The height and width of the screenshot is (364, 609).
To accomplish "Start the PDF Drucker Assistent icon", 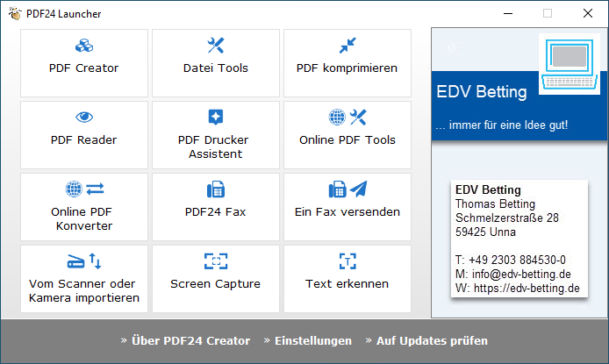I will click(216, 117).
